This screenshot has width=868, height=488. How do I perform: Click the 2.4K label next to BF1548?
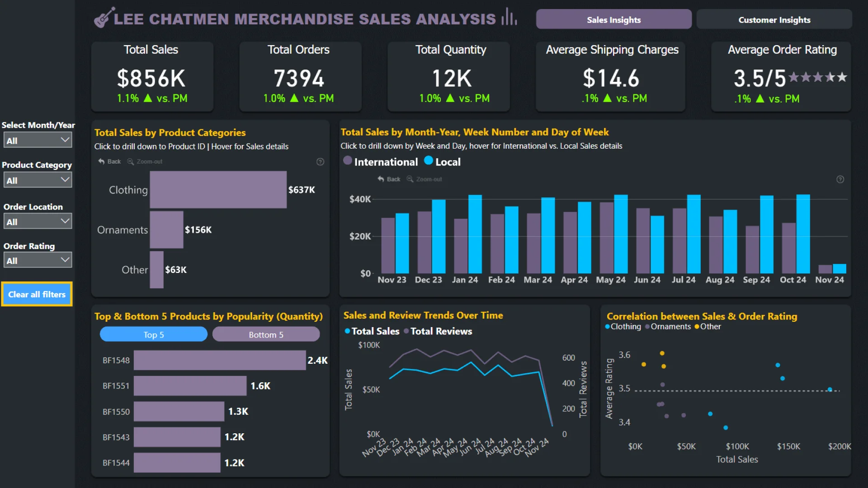coord(317,360)
